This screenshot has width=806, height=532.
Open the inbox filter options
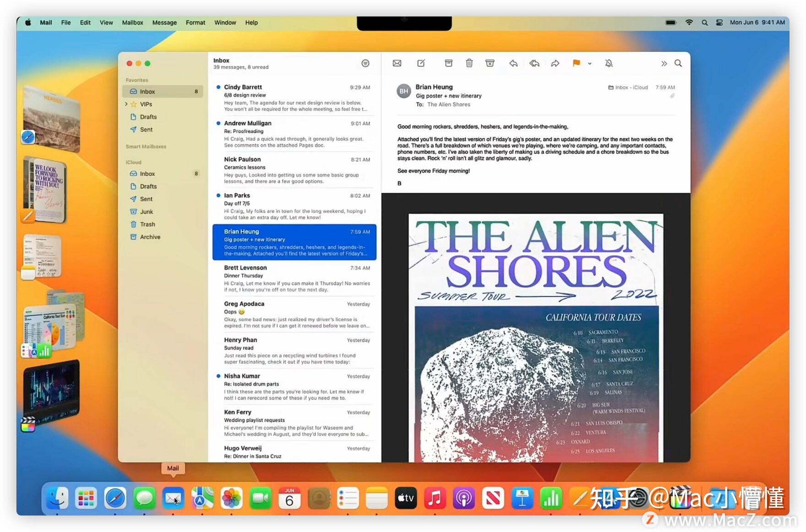[365, 63]
